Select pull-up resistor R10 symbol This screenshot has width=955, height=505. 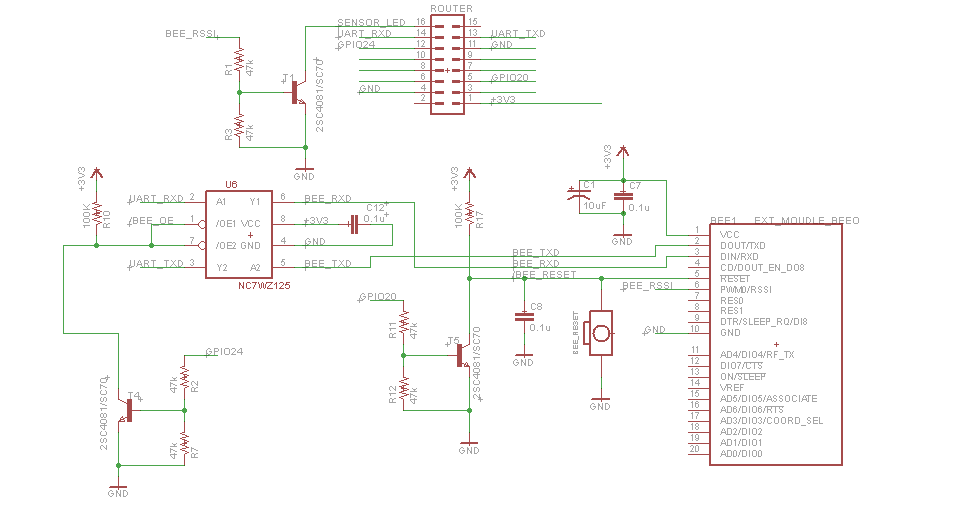[x=96, y=213]
